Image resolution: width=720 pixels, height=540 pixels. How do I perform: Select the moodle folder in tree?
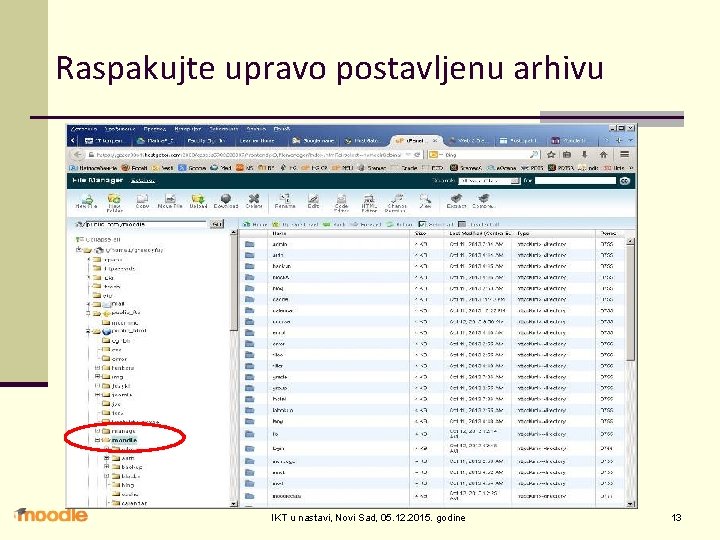pyautogui.click(x=124, y=440)
